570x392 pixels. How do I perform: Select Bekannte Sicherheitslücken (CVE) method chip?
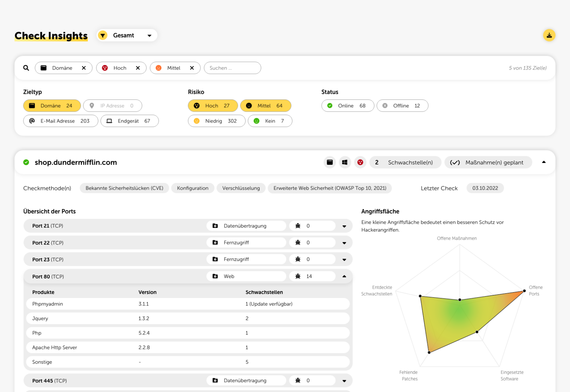click(x=124, y=188)
